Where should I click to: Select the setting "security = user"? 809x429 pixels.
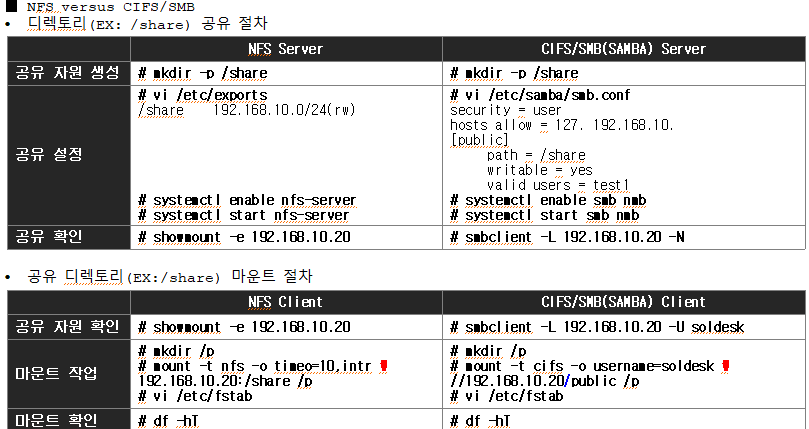[x=506, y=110]
